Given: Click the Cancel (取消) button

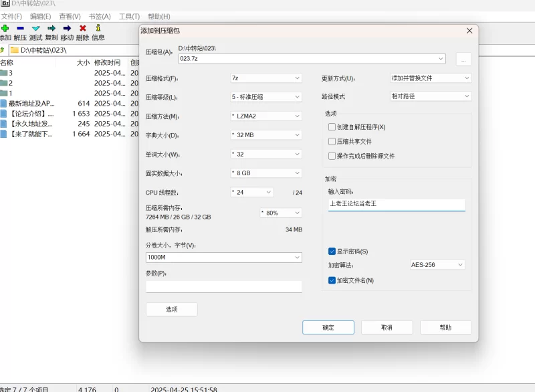Looking at the screenshot, I should pos(387,328).
